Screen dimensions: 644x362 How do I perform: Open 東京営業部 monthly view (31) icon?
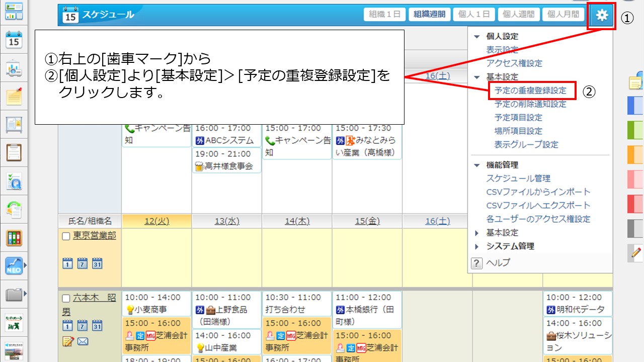[97, 263]
